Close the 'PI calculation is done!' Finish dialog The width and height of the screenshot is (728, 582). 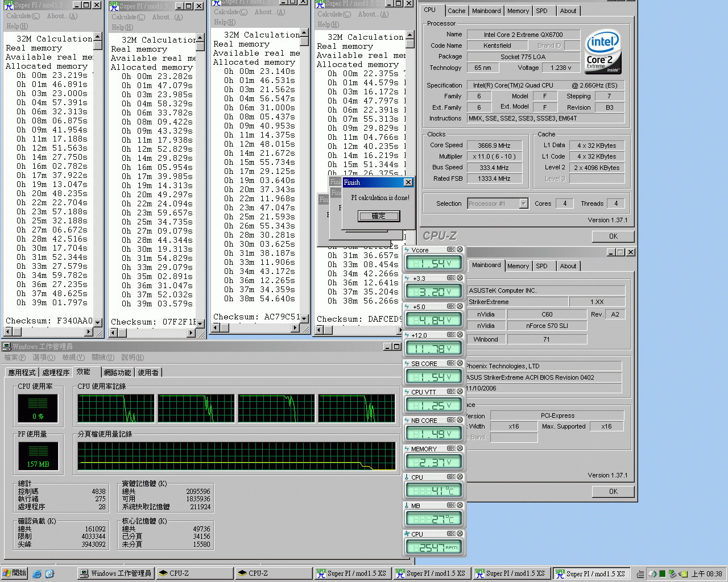tap(408, 182)
